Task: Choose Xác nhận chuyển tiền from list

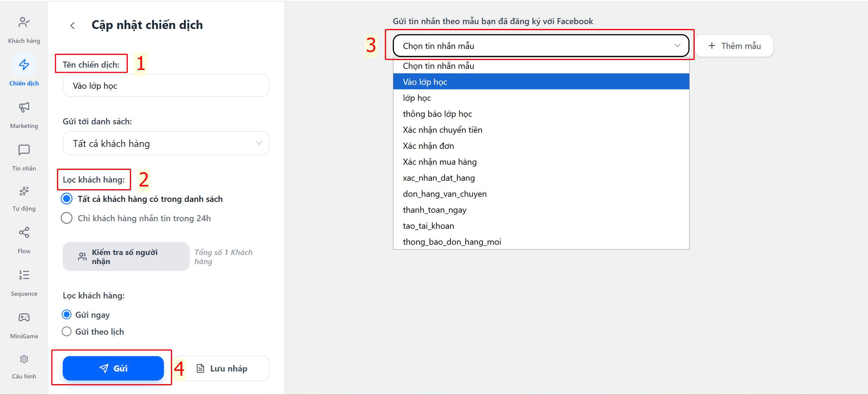Action: (442, 130)
